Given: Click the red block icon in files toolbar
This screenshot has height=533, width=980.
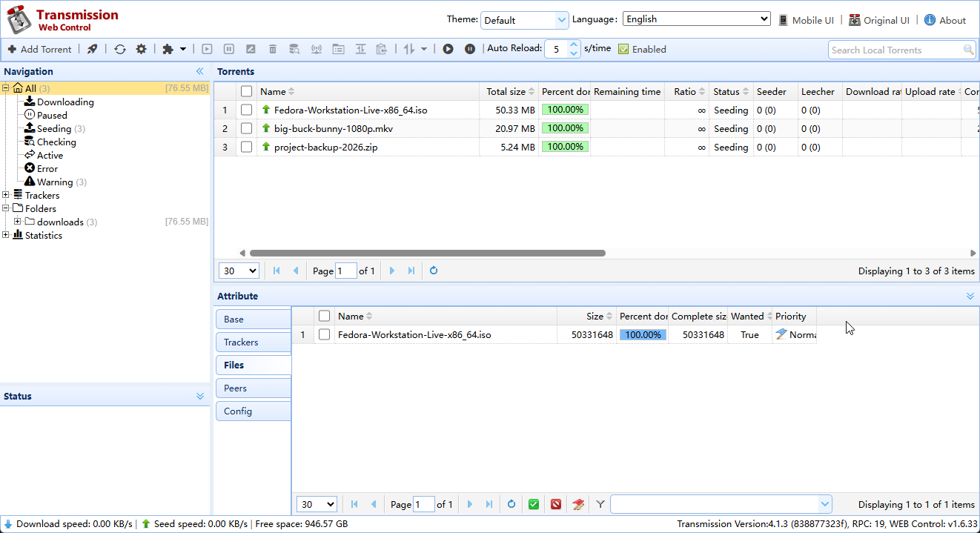Looking at the screenshot, I should (x=556, y=505).
